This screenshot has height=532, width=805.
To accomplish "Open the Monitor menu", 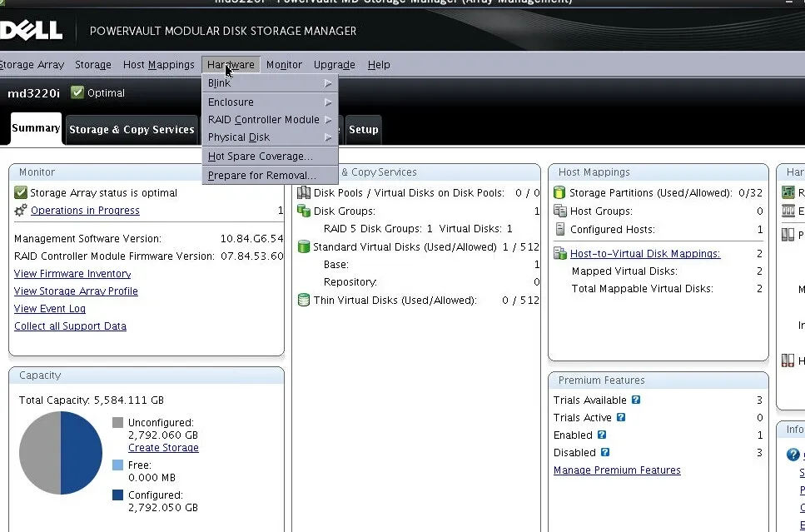I will pyautogui.click(x=284, y=65).
